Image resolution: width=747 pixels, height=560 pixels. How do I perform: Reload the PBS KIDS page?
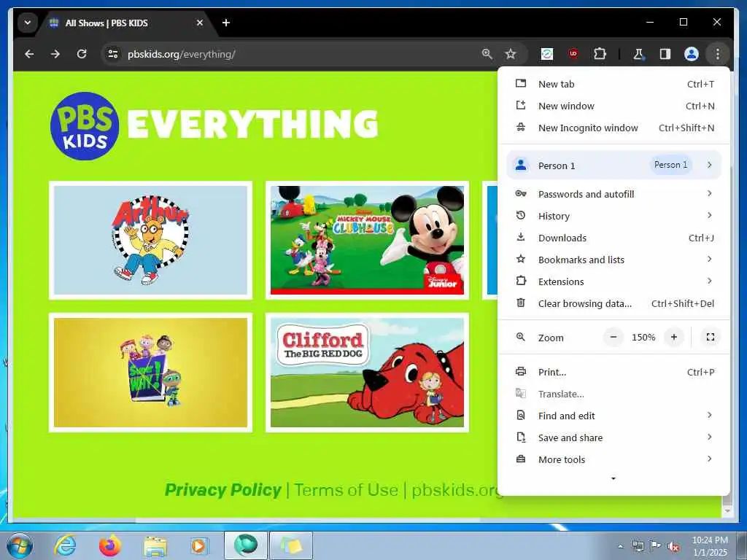tap(82, 54)
